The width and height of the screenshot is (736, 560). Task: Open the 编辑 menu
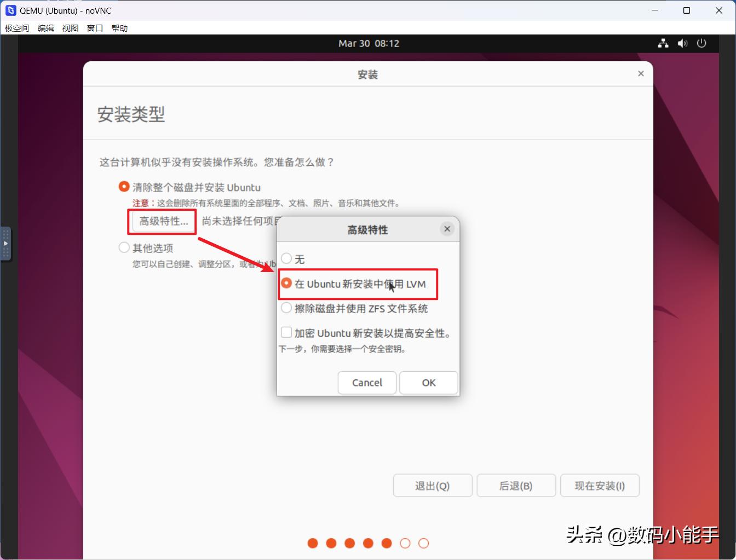(x=45, y=28)
